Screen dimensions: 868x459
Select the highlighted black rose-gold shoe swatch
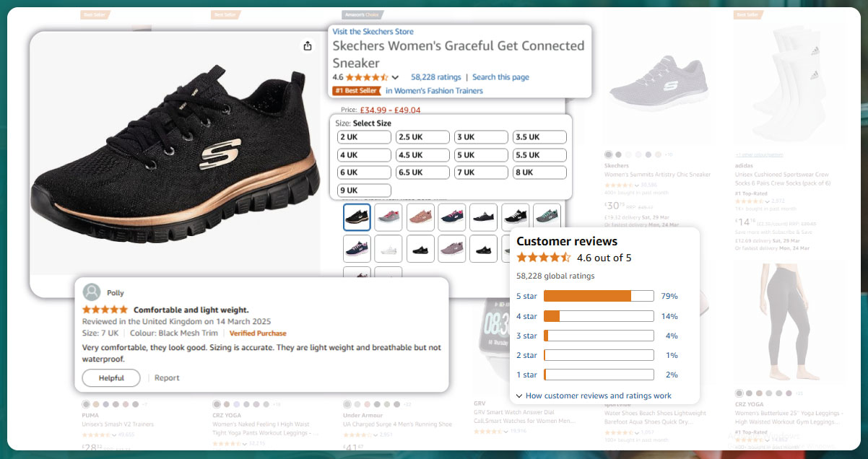click(x=357, y=217)
